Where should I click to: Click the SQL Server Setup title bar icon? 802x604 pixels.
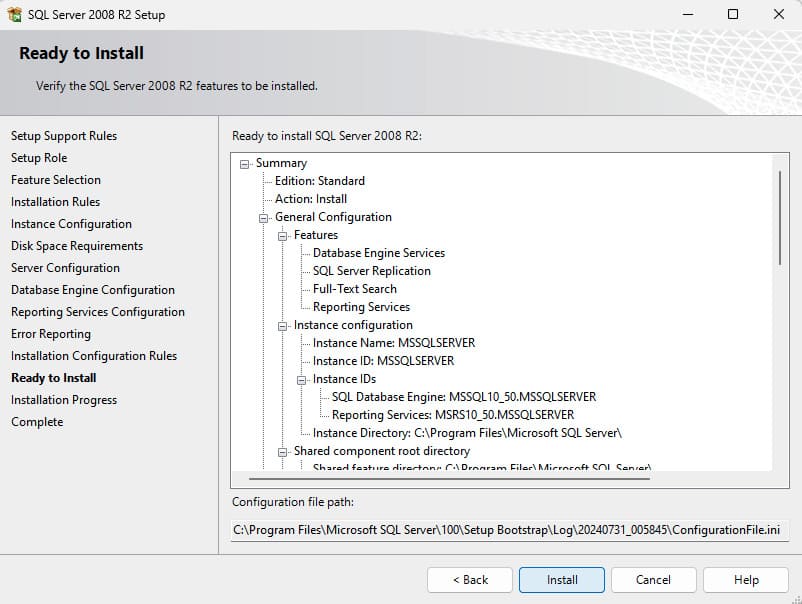[x=14, y=14]
